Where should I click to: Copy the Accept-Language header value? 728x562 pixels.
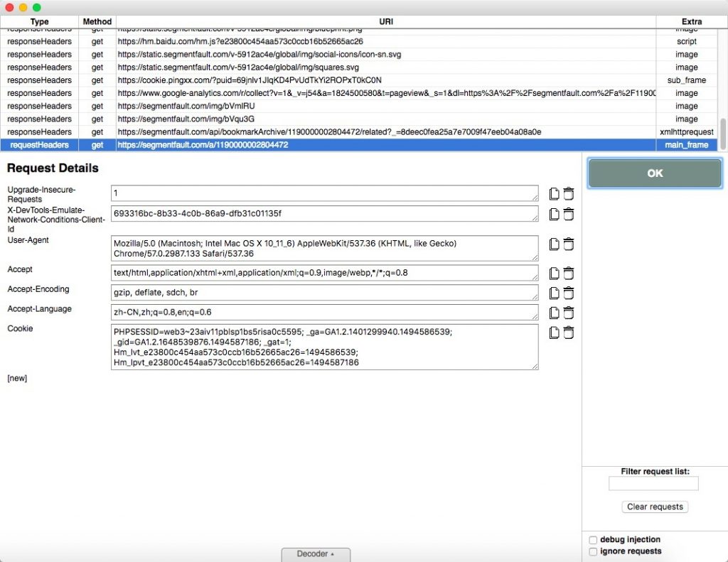[x=554, y=313]
